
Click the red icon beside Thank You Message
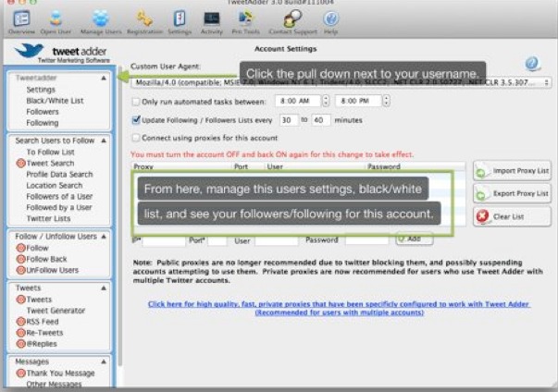[21, 373]
